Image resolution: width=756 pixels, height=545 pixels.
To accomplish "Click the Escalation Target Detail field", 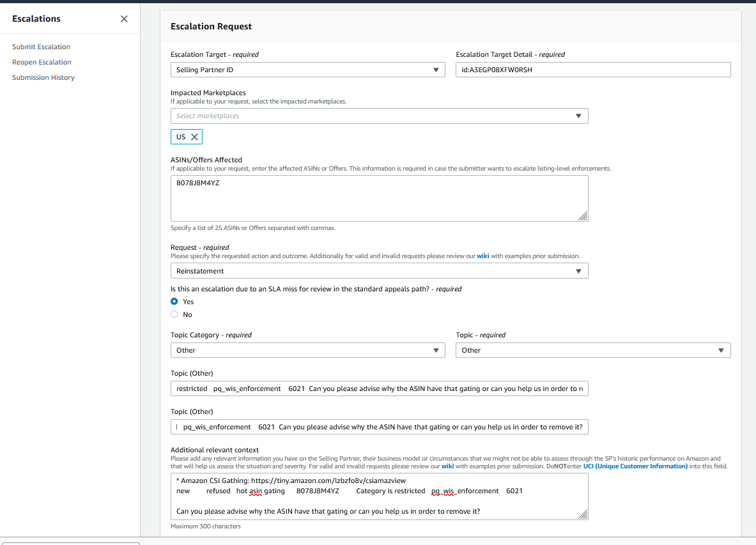I will coord(592,70).
